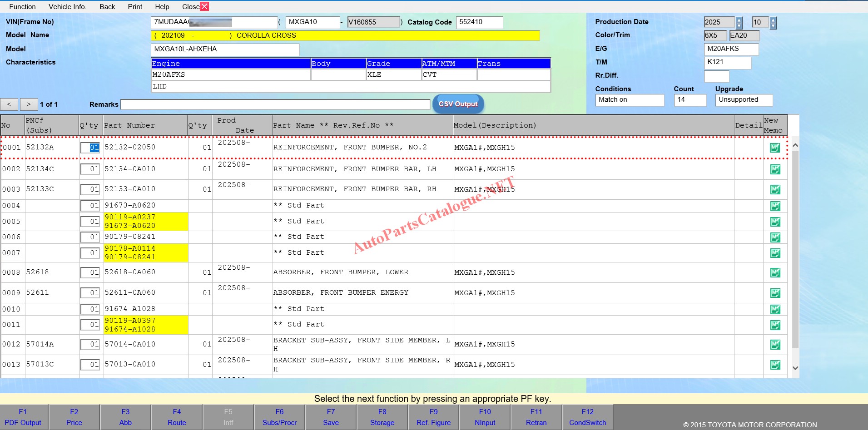868x430 pixels.
Task: Click memo icon for part 52611-0A060
Action: (x=775, y=293)
